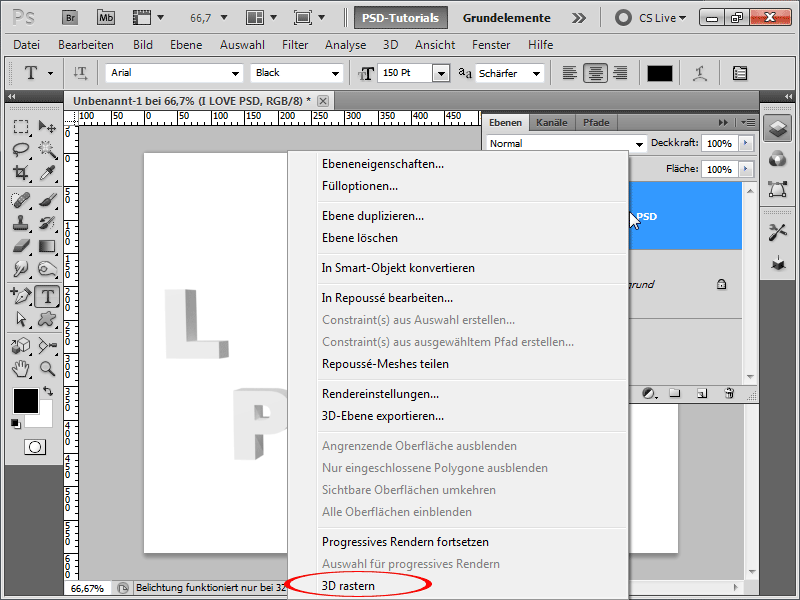Click the foreground color swatch
Viewport: 800px width, 600px height.
tap(26, 401)
